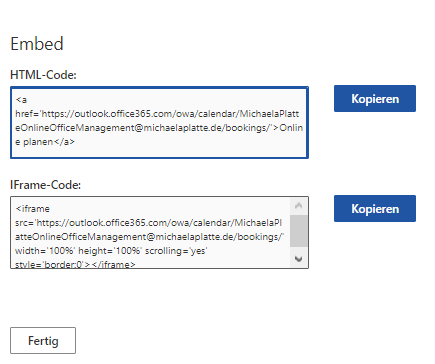The image size is (435, 364).
Task: Copy the HTML-Code with its Kopieren button
Action: [375, 98]
